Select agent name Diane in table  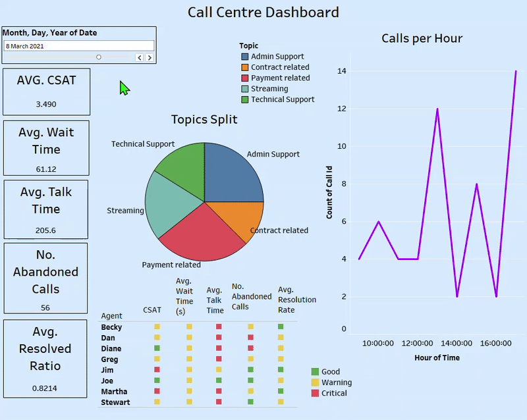[111, 349]
